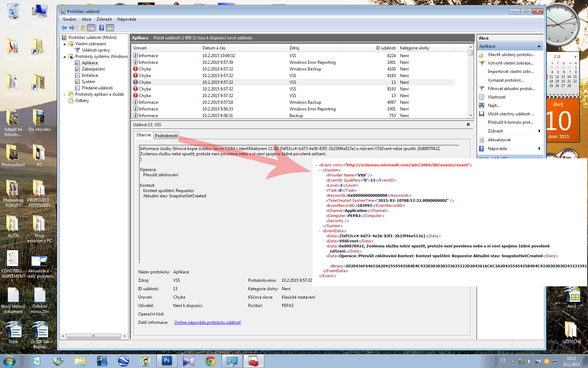
Task: Select Systém log in the tree
Action: pyautogui.click(x=89, y=82)
